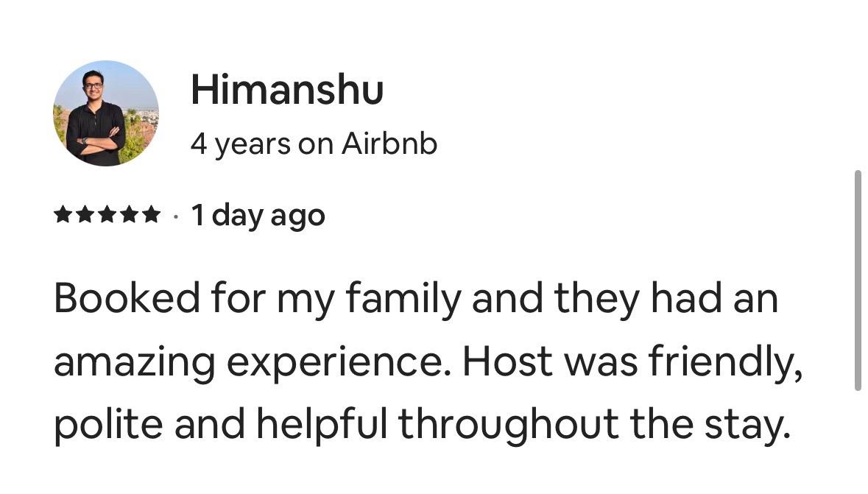Select the third rating star
Viewport: 868px width, 494px height.
[x=107, y=216]
